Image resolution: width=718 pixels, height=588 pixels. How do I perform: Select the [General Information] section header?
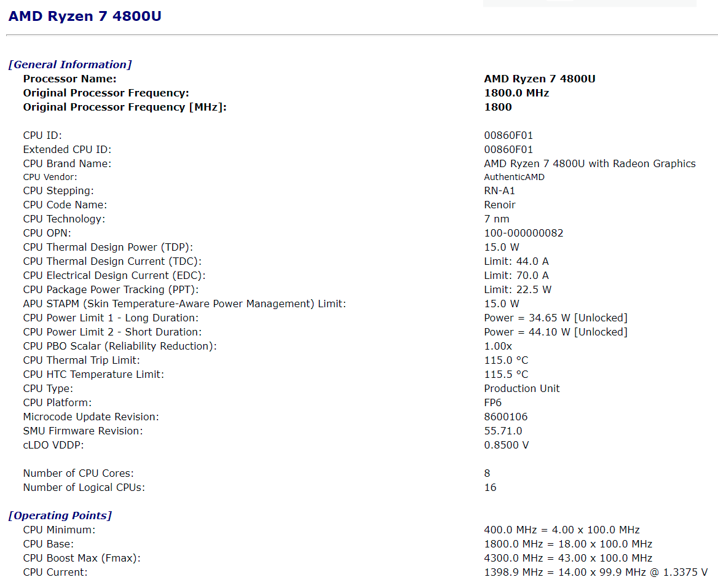tap(70, 65)
